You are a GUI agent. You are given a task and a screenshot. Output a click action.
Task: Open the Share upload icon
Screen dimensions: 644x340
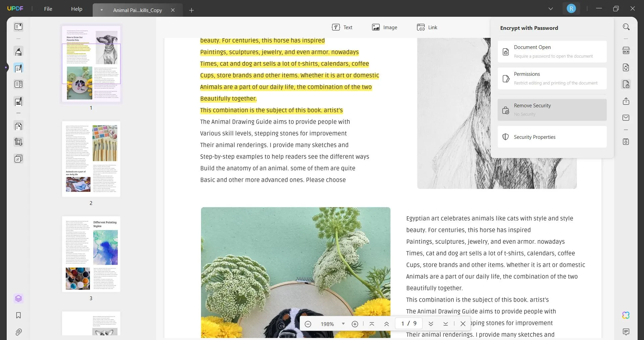(626, 101)
